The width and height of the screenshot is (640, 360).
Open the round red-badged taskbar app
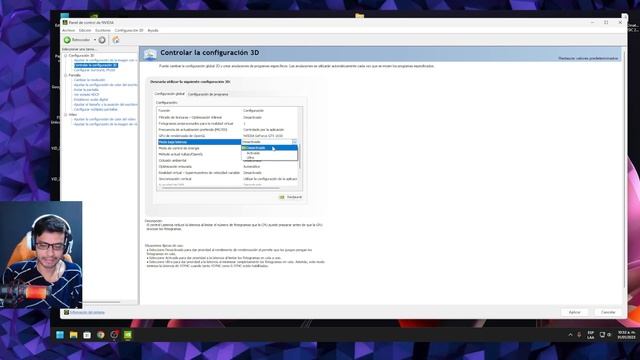pos(114,335)
